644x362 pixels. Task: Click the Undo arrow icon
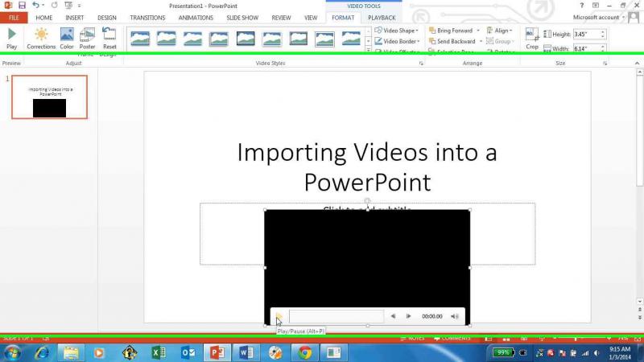point(35,6)
